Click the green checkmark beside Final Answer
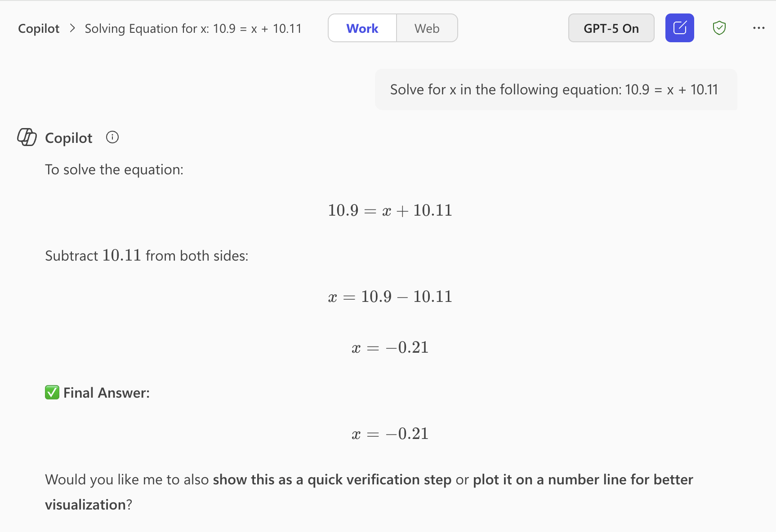776x532 pixels. pyautogui.click(x=52, y=392)
